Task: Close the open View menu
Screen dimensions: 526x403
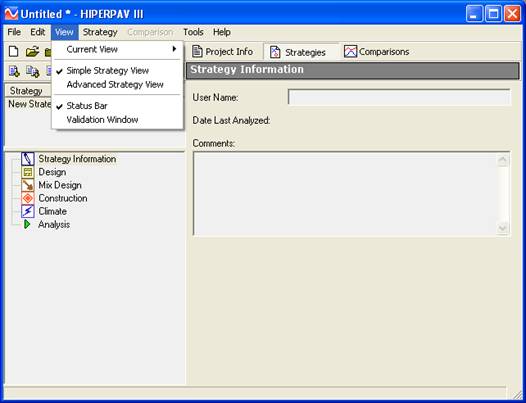Action: coord(64,32)
